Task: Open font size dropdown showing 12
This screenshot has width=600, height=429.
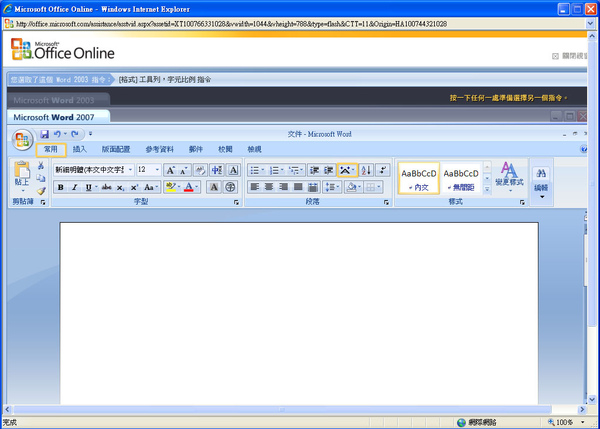Action: tap(157, 170)
